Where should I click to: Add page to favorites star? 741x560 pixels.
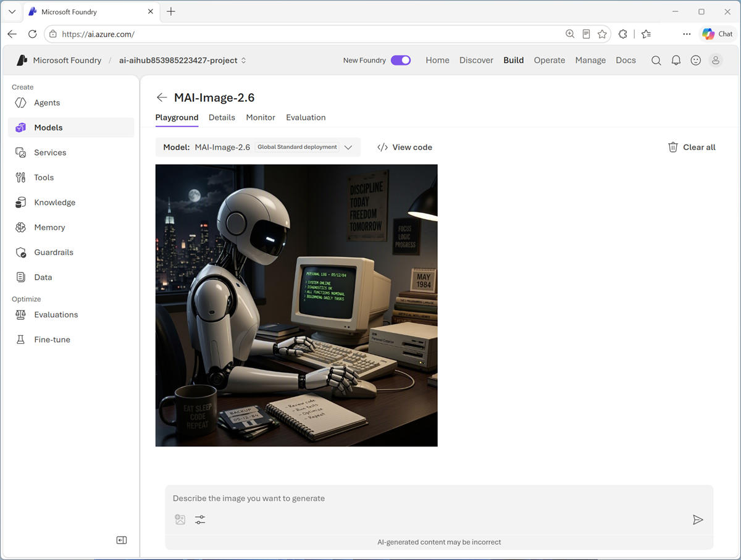click(x=602, y=34)
